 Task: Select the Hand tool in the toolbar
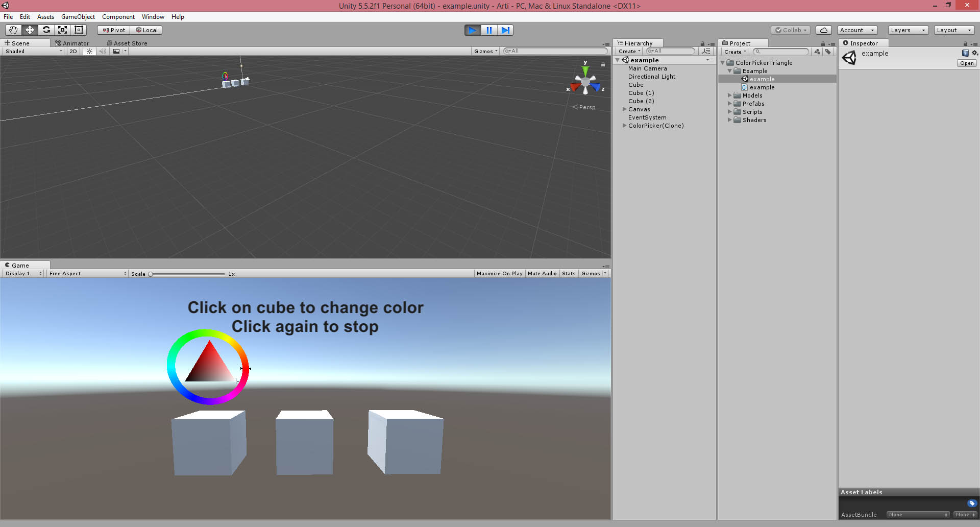click(13, 30)
